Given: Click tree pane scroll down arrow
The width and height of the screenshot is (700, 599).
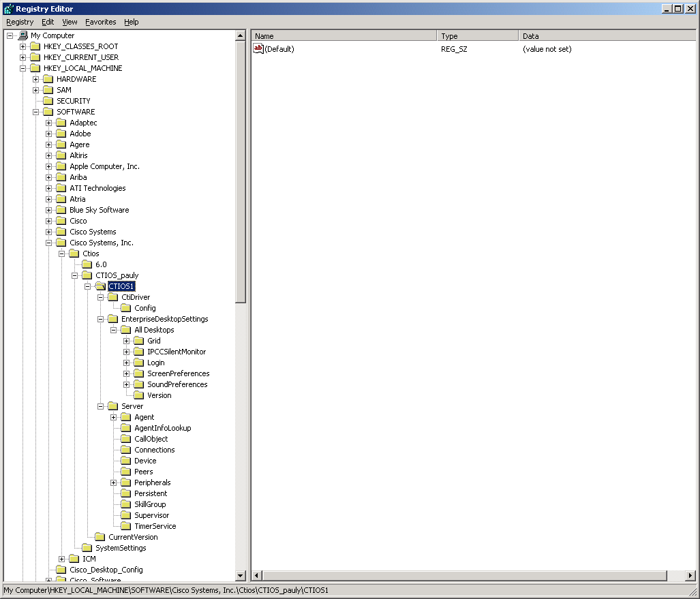Looking at the screenshot, I should 240,576.
